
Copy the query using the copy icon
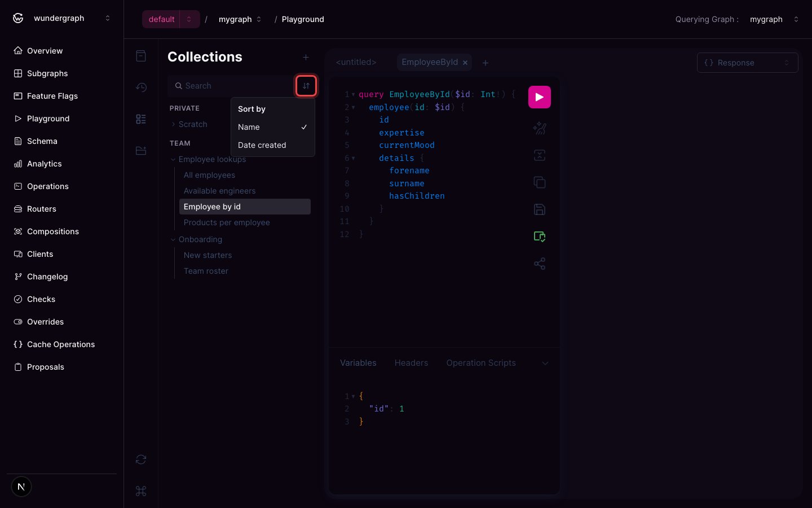(539, 182)
